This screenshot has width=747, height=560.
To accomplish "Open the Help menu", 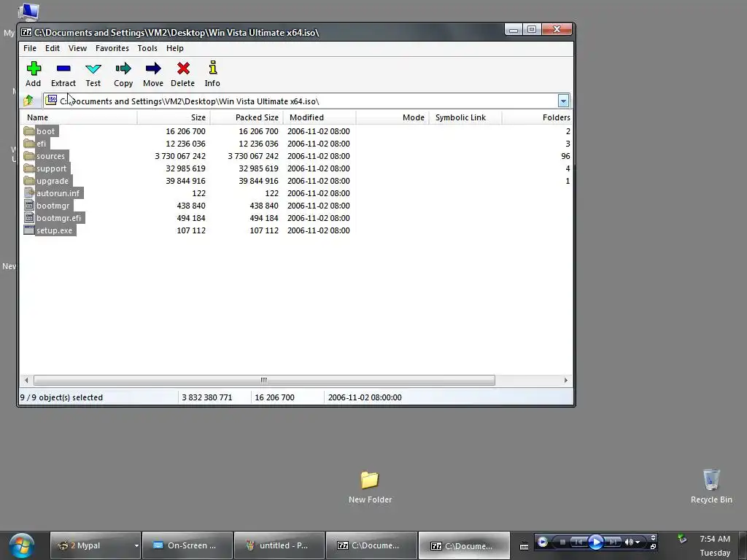I will 175,48.
